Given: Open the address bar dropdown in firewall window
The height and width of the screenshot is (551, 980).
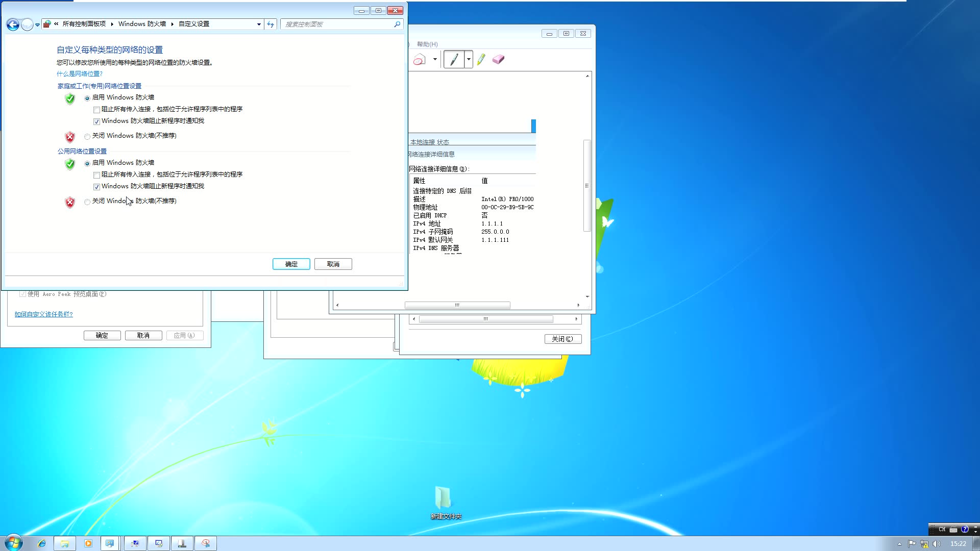Looking at the screenshot, I should point(259,24).
